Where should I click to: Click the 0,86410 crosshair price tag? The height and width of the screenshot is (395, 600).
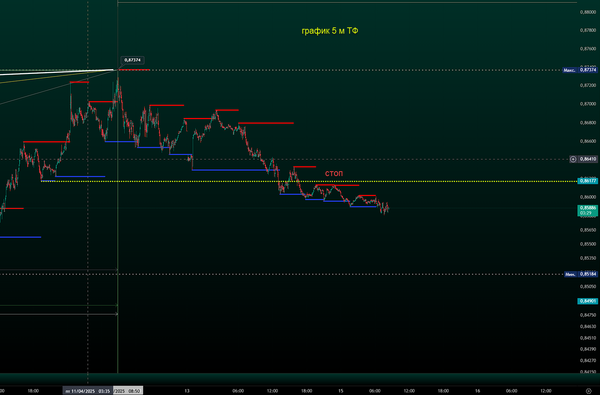(x=588, y=159)
